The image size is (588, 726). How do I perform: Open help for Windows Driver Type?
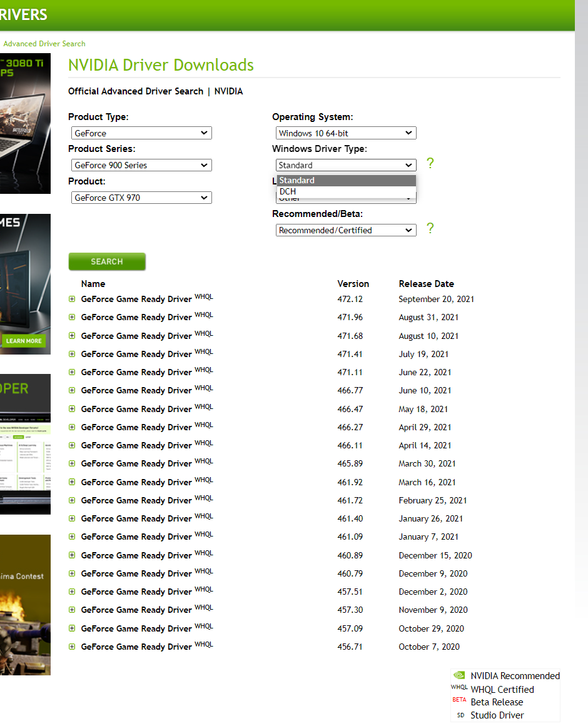coord(430,163)
